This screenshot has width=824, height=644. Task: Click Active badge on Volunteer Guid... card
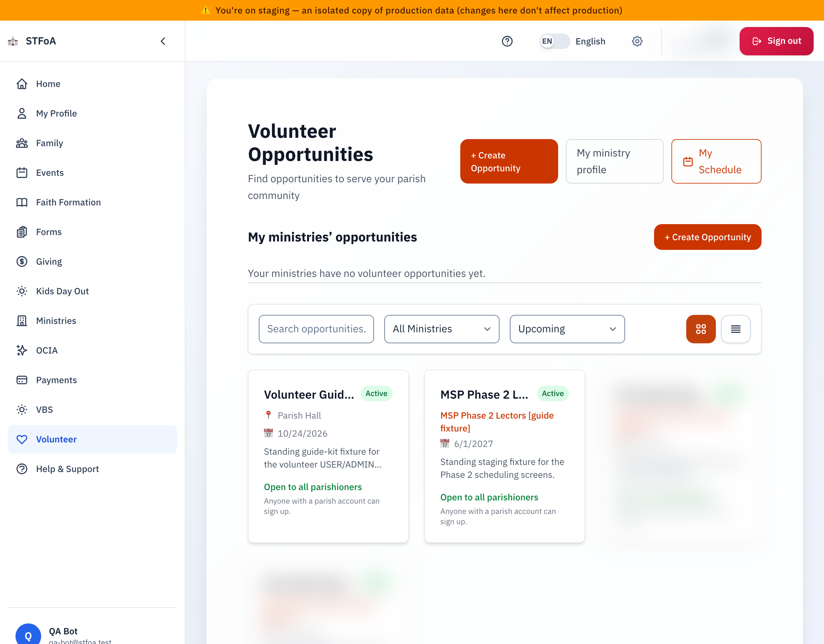pos(376,394)
